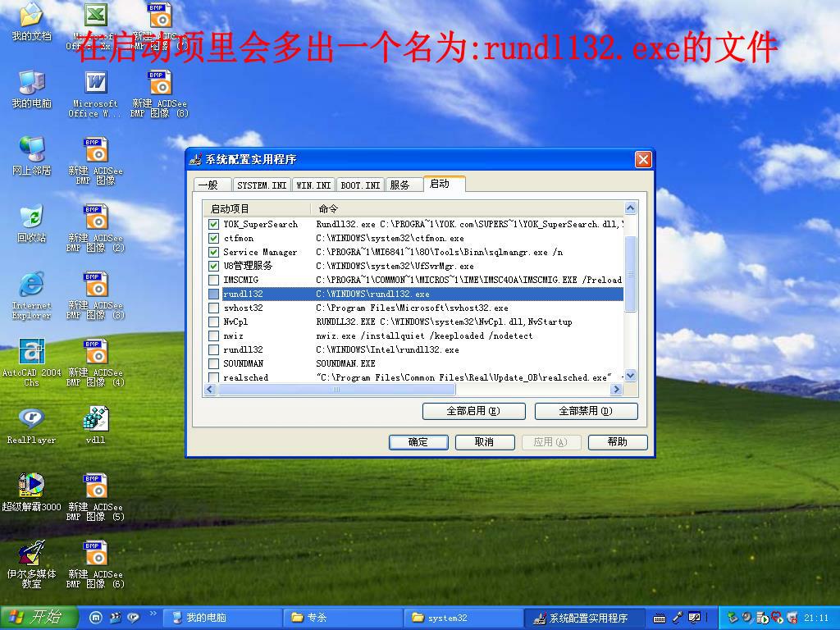Click the 全部禁用 button

click(x=586, y=411)
